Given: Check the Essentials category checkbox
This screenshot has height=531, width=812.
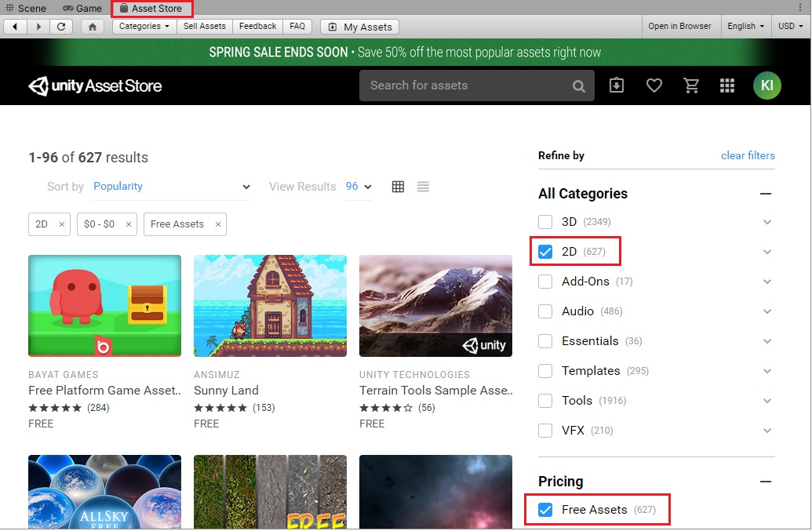Looking at the screenshot, I should (545, 341).
